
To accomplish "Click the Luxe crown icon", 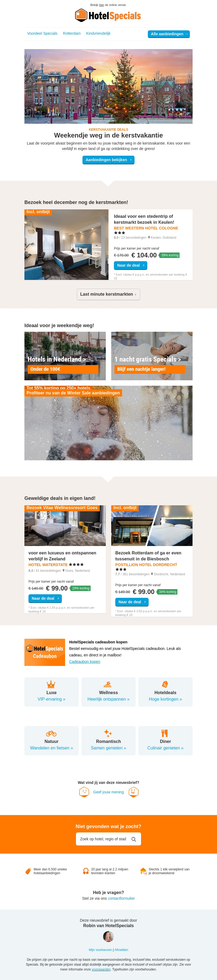I will click(x=51, y=684).
